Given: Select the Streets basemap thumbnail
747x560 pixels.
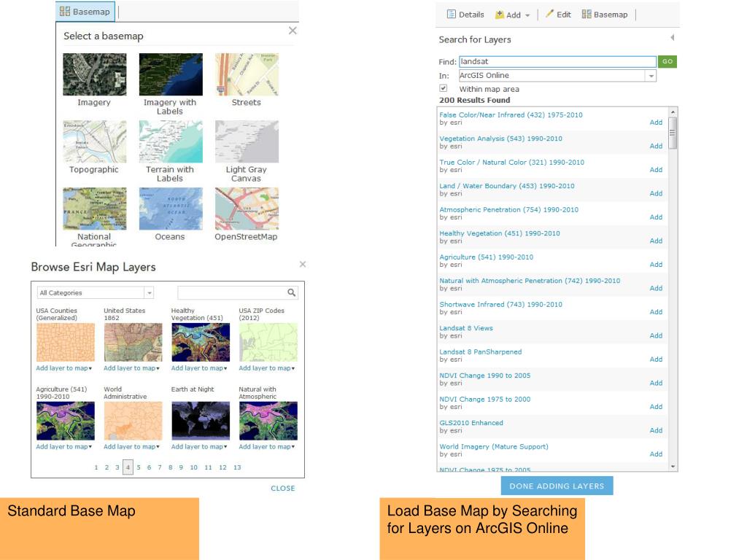Looking at the screenshot, I should tap(247, 74).
